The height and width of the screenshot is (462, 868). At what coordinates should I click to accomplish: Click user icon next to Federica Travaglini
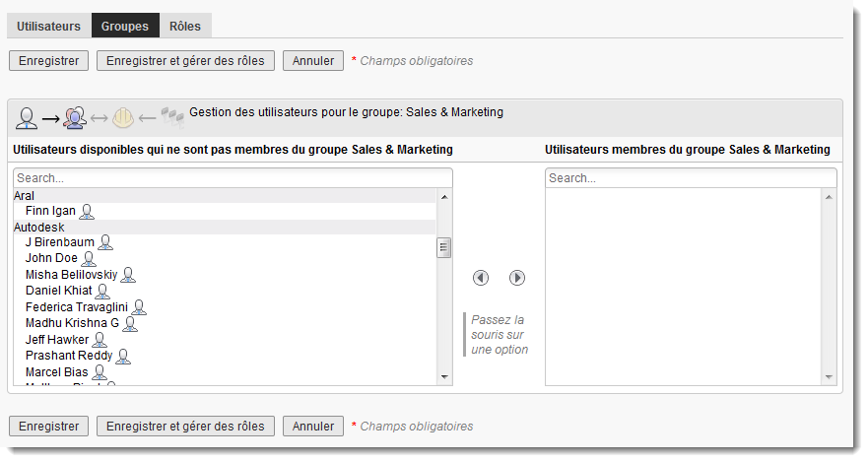pos(139,307)
